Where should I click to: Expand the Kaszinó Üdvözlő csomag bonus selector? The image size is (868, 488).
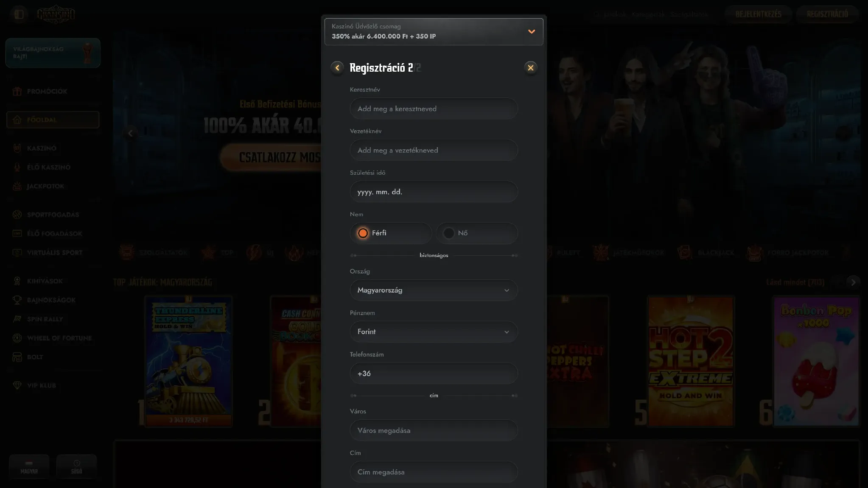434,32
